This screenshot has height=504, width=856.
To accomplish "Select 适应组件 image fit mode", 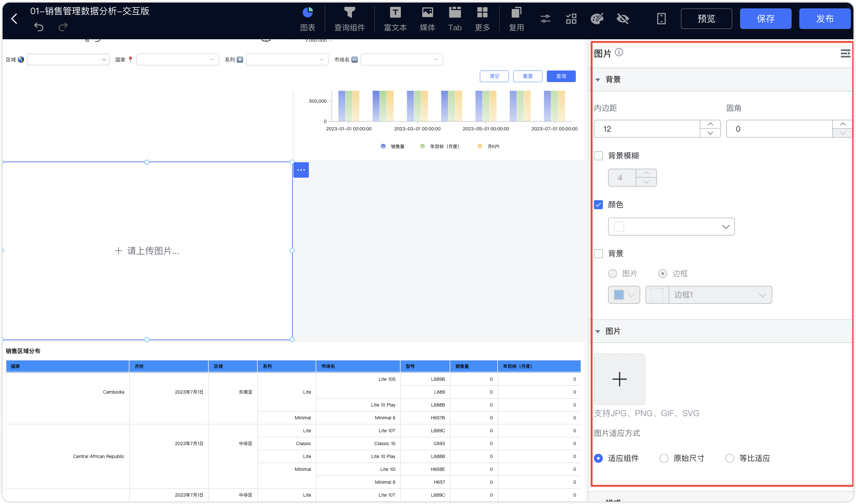I will (x=598, y=459).
